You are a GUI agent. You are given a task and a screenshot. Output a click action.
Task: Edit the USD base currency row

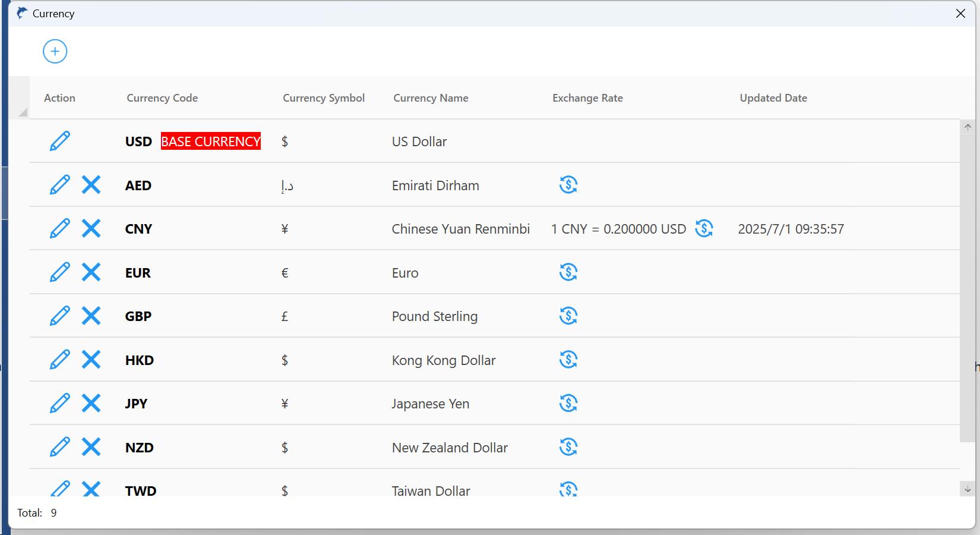coord(59,141)
